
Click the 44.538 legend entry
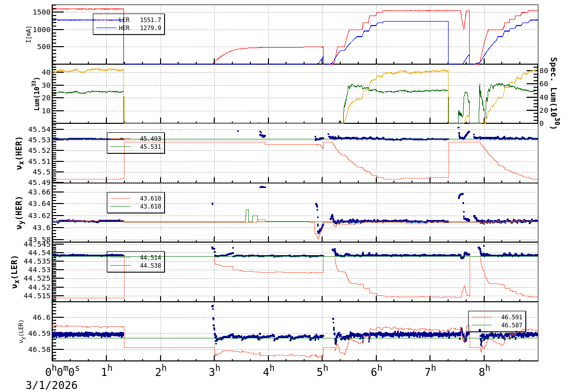coord(149,266)
